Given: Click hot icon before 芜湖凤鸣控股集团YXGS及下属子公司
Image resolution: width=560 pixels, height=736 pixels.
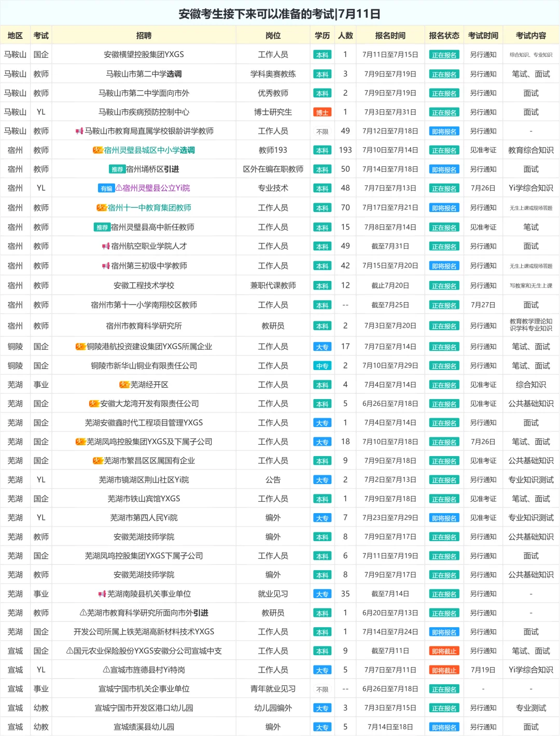Looking at the screenshot, I should (80, 442).
